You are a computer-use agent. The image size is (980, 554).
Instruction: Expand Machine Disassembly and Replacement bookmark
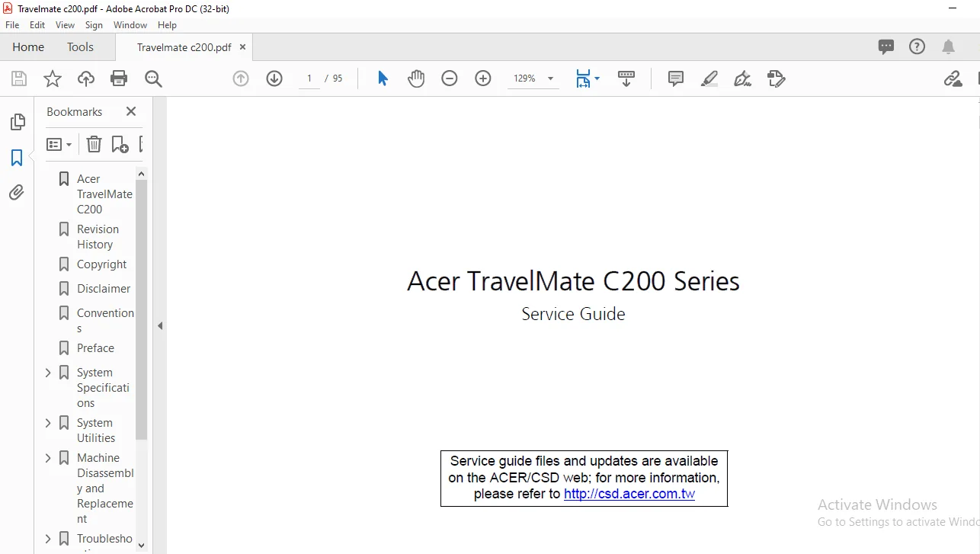(x=48, y=458)
